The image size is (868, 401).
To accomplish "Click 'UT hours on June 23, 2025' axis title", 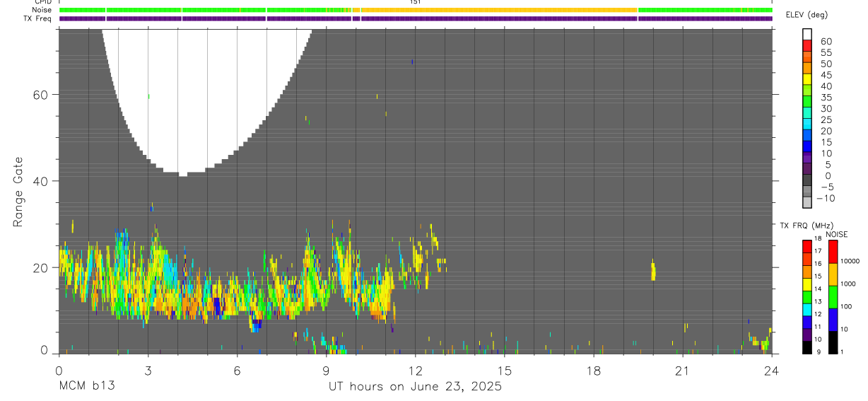I will coord(415,387).
